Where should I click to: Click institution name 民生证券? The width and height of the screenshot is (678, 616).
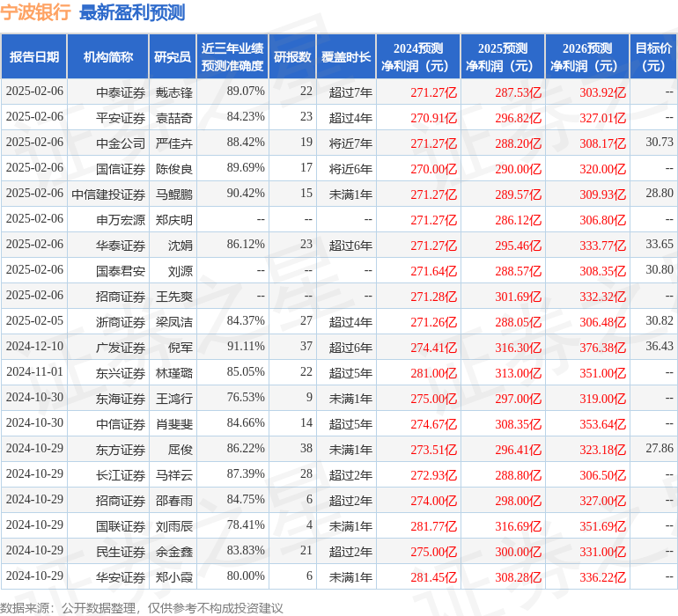coord(121,552)
